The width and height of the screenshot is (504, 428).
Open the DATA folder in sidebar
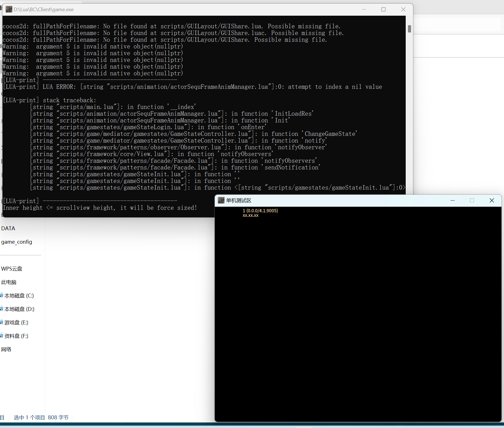8,228
